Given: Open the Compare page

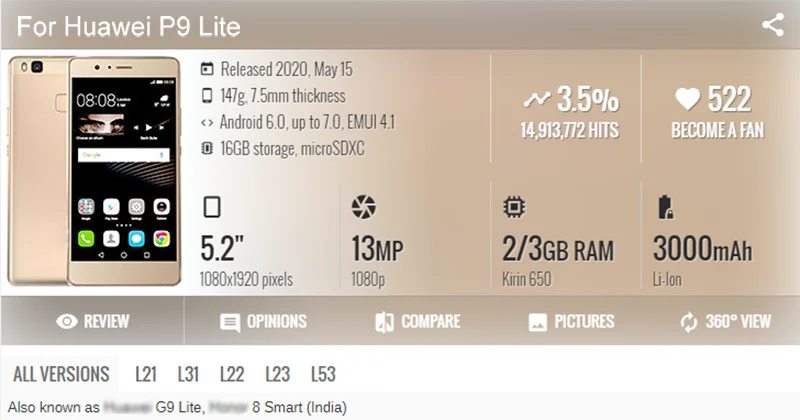Looking at the screenshot, I should click(x=417, y=322).
